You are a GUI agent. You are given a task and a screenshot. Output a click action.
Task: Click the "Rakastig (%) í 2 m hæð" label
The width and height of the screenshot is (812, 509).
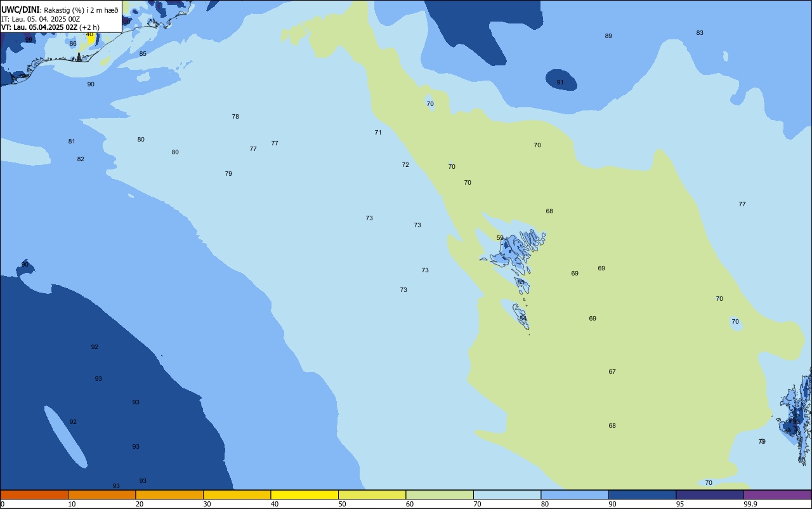[x=81, y=11]
